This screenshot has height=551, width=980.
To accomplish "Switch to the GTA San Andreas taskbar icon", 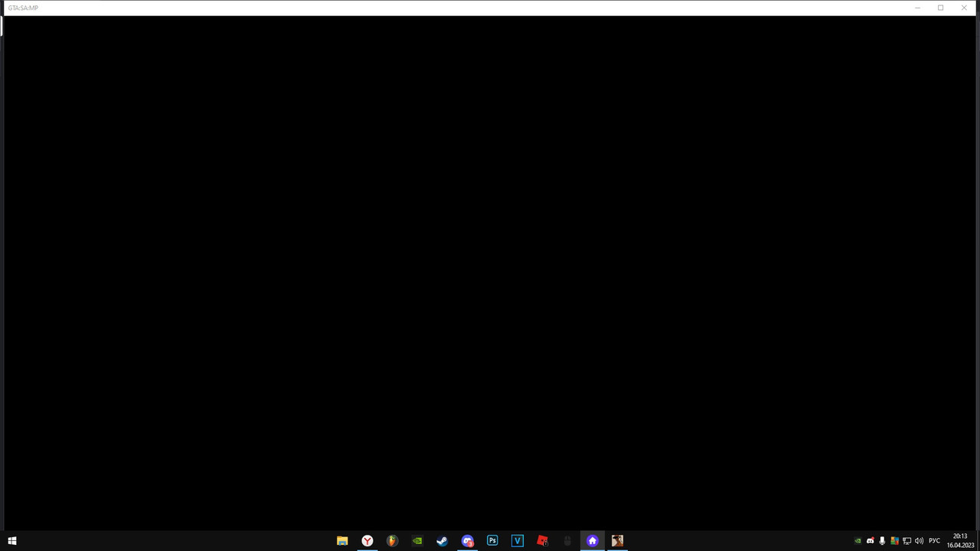I will click(x=617, y=540).
